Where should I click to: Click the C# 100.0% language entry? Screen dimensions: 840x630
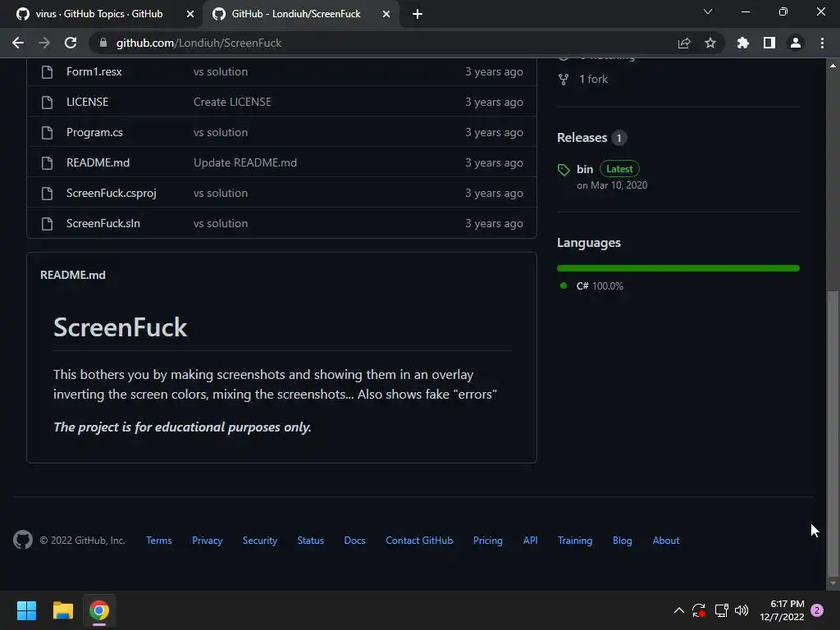click(600, 286)
